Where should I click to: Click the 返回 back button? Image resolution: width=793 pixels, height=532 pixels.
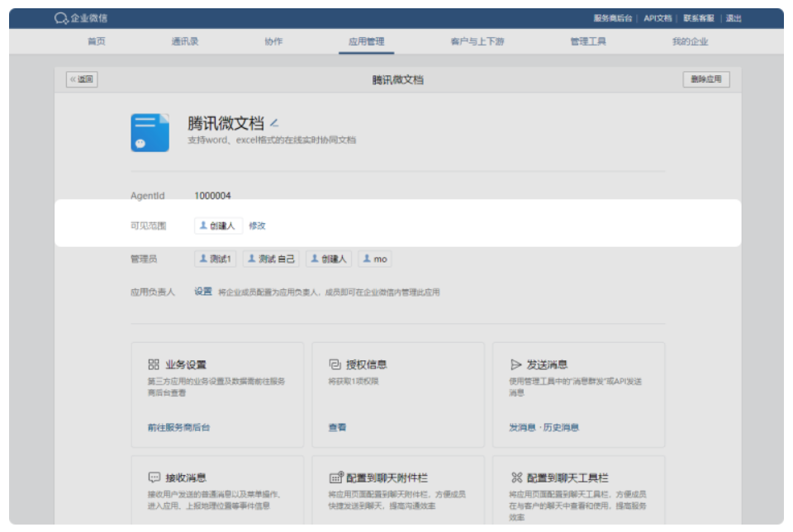pos(82,79)
